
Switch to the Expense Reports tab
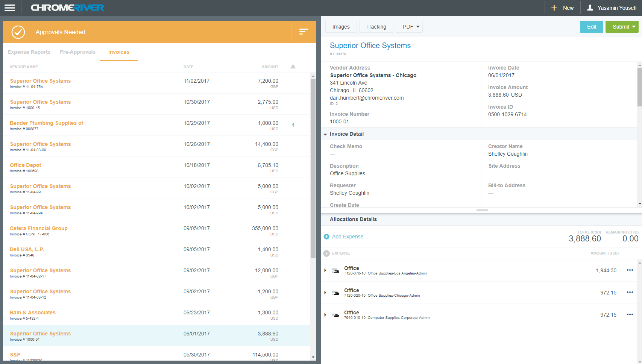point(29,52)
